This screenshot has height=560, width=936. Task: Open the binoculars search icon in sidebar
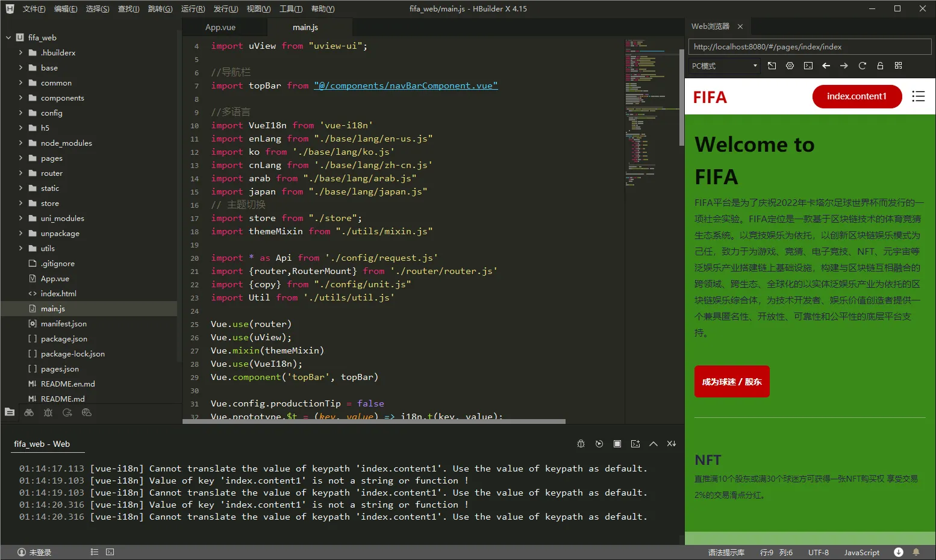pos(29,412)
